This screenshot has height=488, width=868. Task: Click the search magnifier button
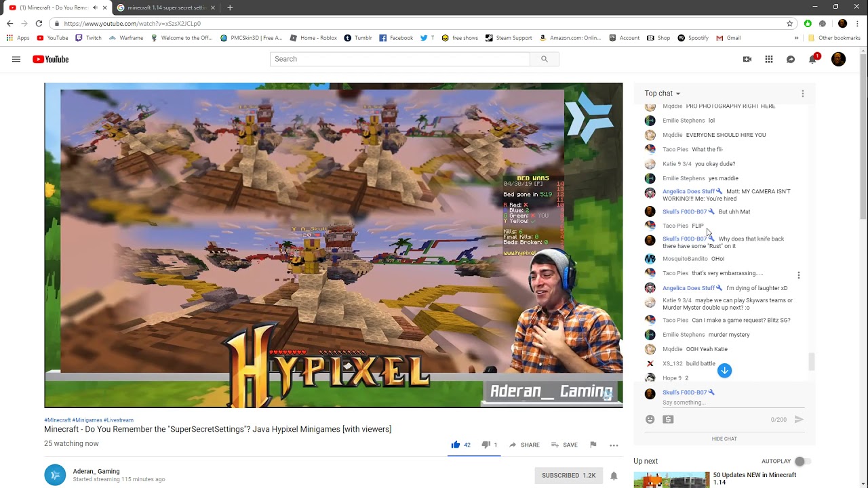(544, 59)
